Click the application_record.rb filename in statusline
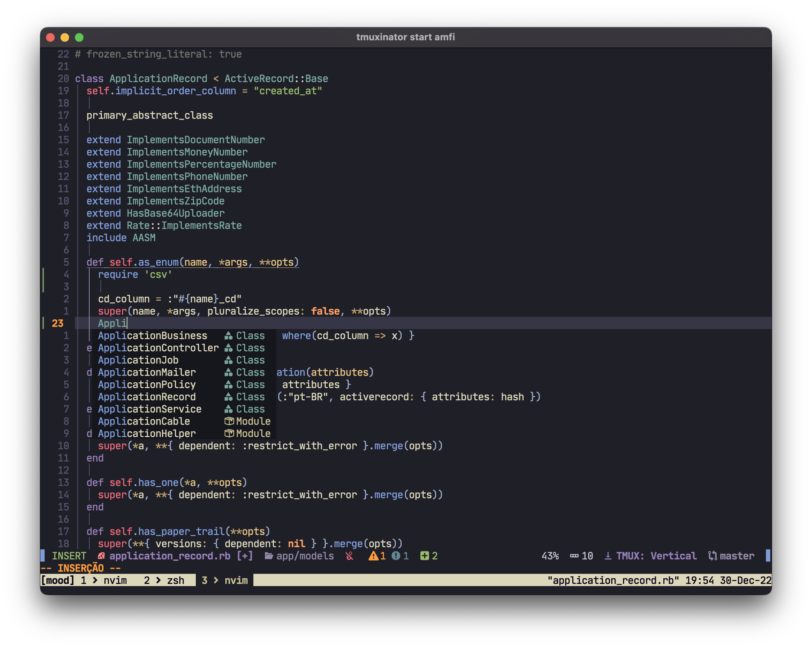This screenshot has width=812, height=648. pyautogui.click(x=170, y=556)
